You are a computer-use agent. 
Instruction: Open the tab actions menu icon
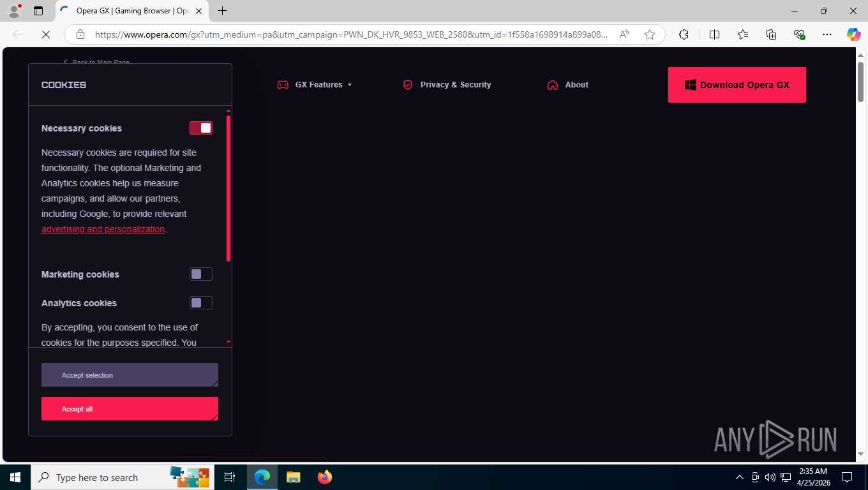pyautogui.click(x=38, y=11)
